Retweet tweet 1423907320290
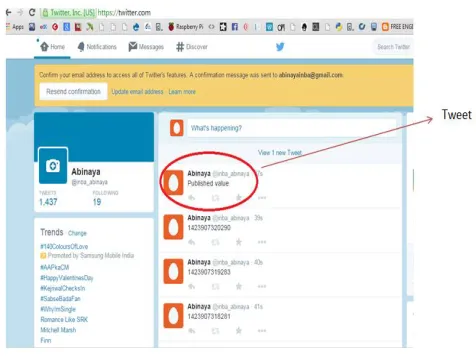476x364 pixels. 215,242
